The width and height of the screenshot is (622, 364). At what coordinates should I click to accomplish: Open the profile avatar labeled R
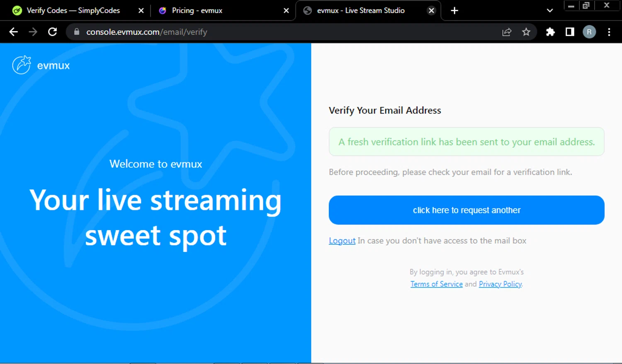(x=589, y=32)
